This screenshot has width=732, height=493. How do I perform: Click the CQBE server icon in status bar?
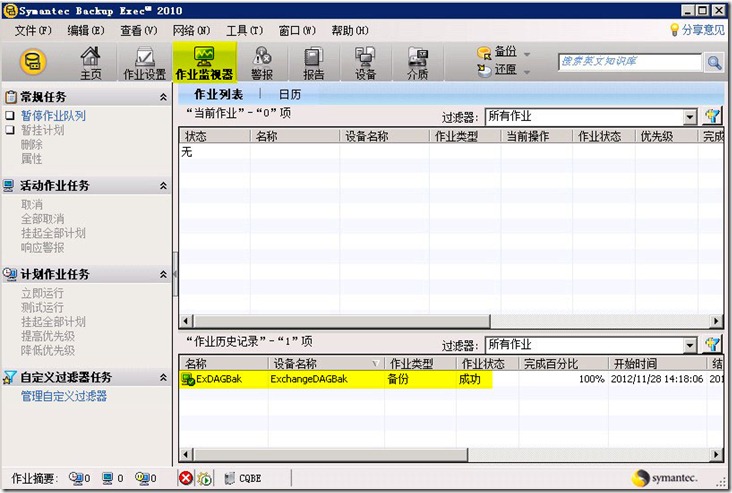(229, 478)
